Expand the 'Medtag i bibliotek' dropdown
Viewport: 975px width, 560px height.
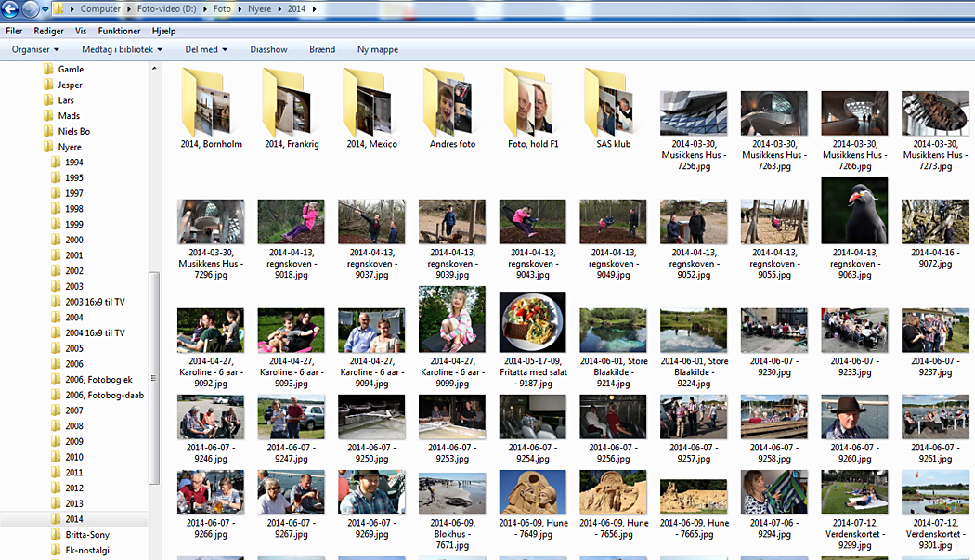tap(122, 49)
